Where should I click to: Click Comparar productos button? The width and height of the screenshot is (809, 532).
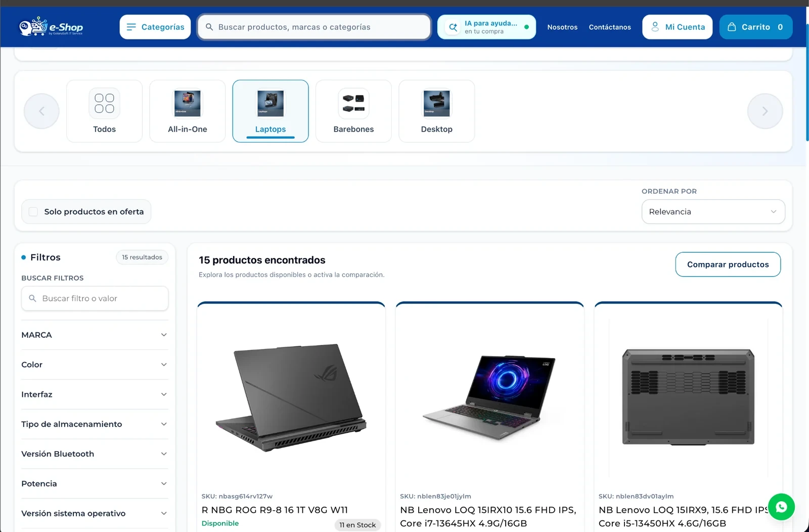728,264
